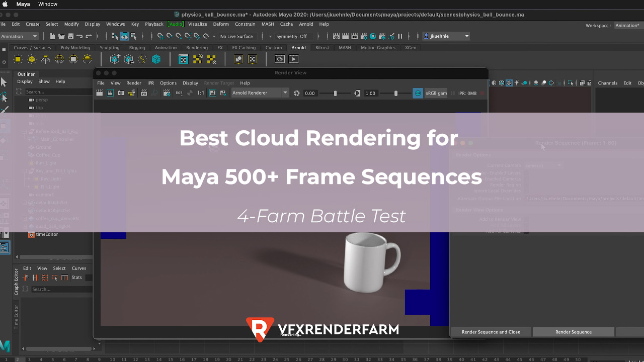644x362 pixels.
Task: Toggle select by hierarchy mask
Action: tap(115, 36)
